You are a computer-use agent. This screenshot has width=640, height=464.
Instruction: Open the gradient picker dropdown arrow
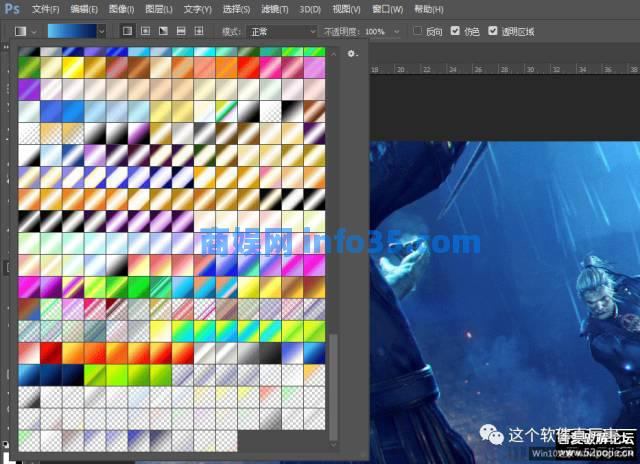pos(102,31)
